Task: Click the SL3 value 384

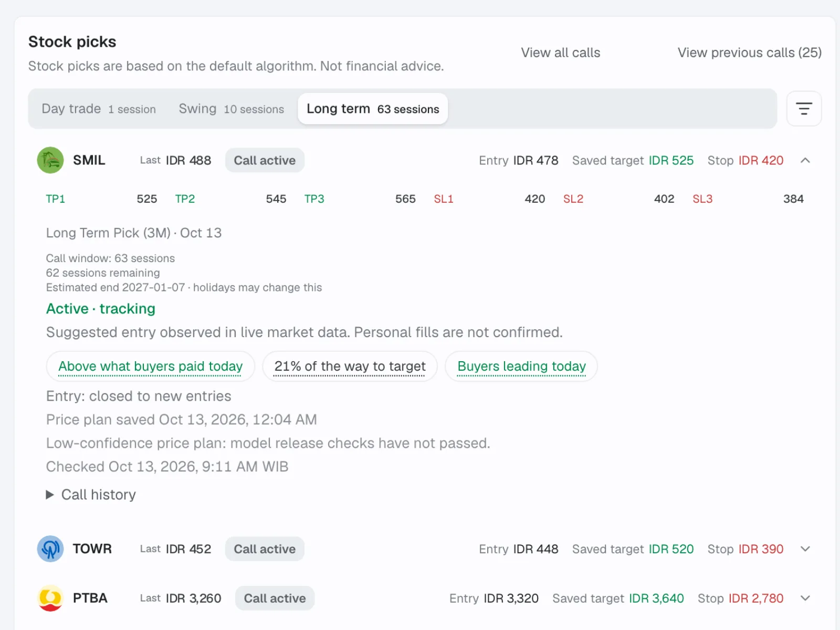Action: pos(793,199)
